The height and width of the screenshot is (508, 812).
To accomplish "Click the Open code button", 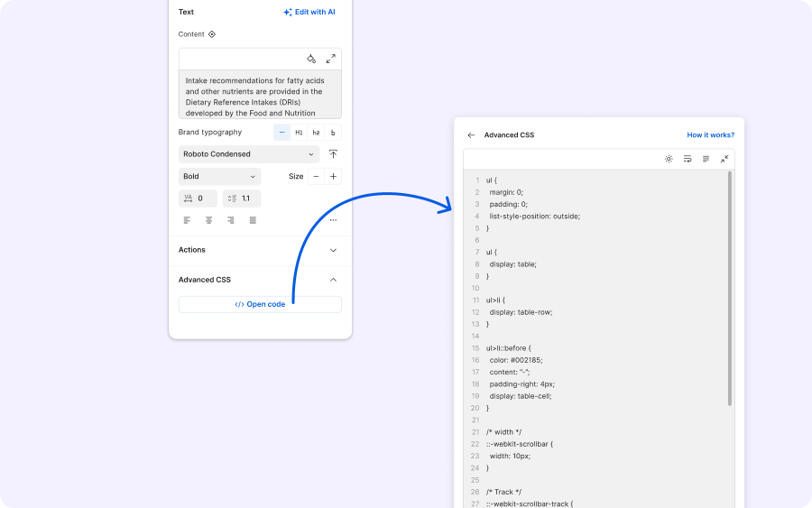I will tap(260, 304).
